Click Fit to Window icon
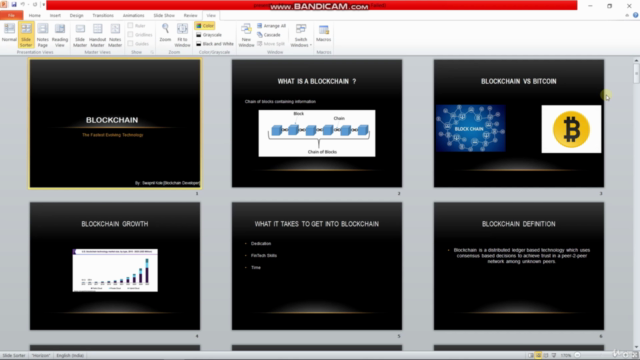 tap(182, 35)
